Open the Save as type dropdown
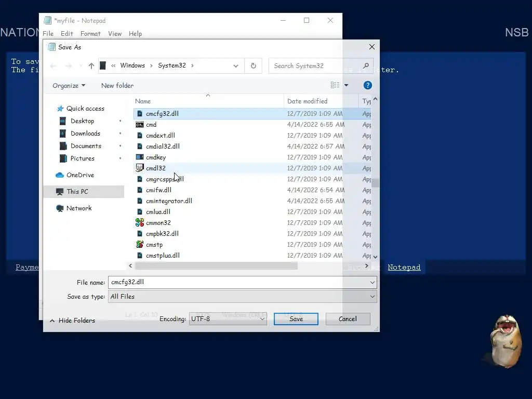 click(242, 297)
